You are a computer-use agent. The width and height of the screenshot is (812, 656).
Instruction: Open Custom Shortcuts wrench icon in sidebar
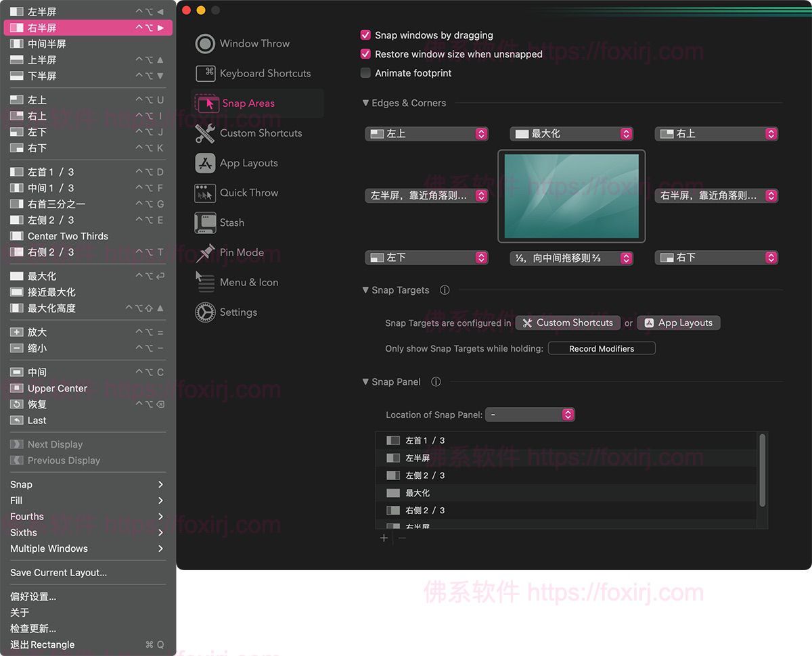click(x=205, y=133)
